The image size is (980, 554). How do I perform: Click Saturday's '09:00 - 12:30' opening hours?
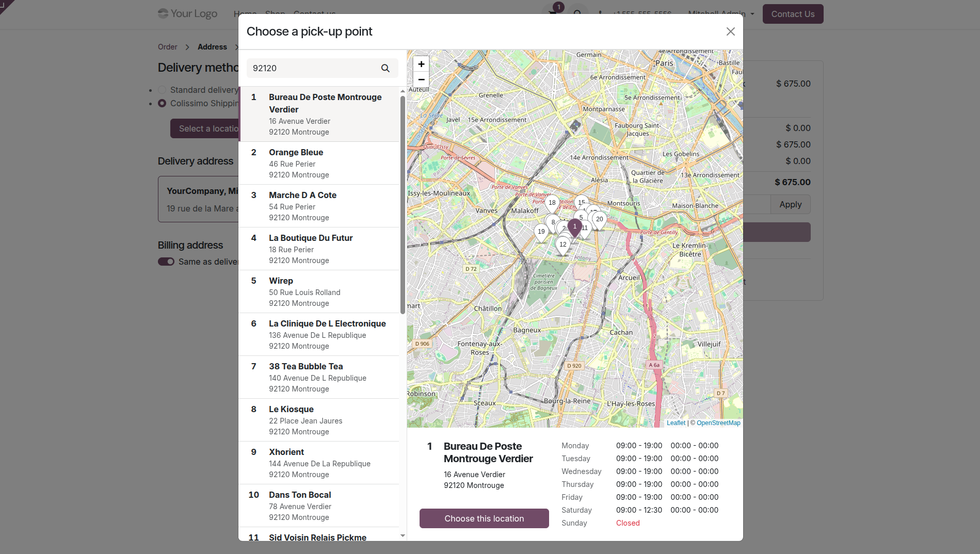[639, 510]
